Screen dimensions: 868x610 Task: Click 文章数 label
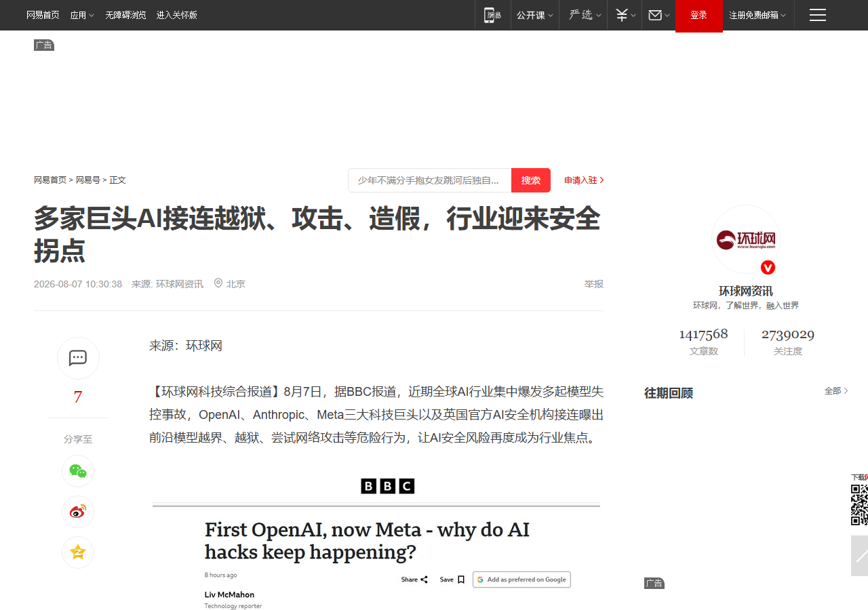pyautogui.click(x=704, y=351)
